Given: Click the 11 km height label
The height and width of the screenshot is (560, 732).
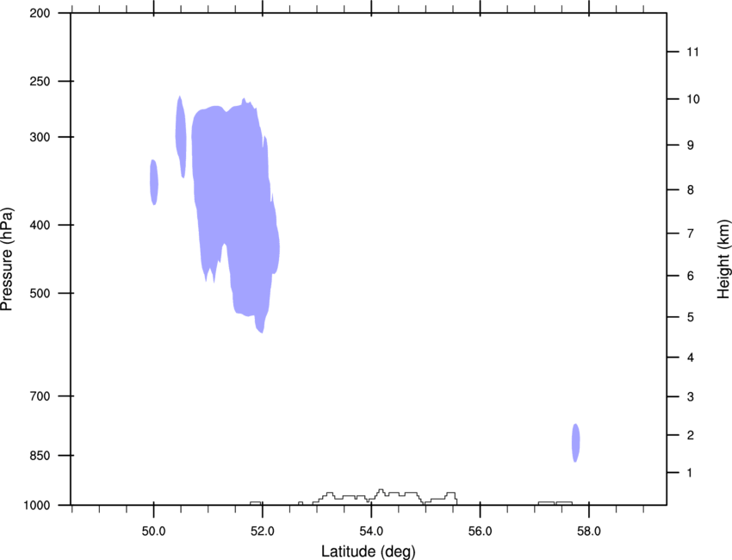Looking at the screenshot, I should 692,52.
